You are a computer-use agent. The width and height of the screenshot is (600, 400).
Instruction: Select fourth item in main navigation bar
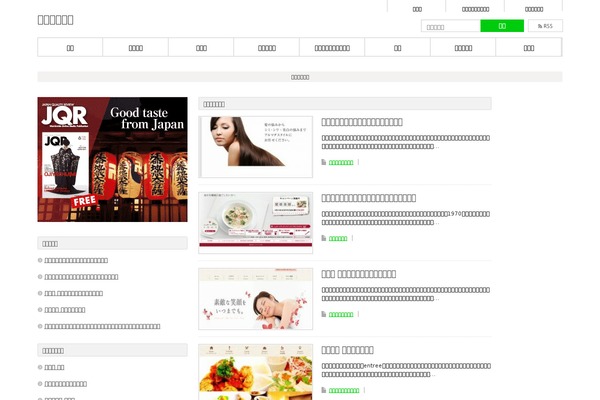(x=267, y=47)
